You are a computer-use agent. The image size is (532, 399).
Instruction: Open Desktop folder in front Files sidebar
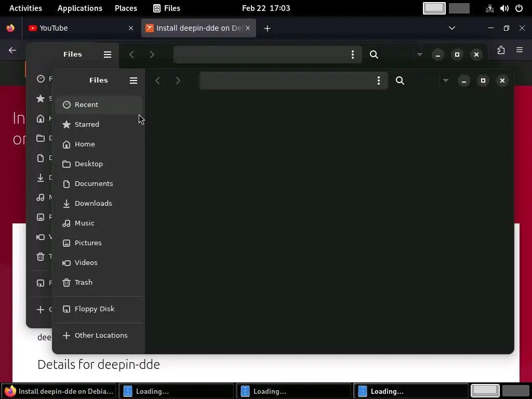tap(98, 164)
